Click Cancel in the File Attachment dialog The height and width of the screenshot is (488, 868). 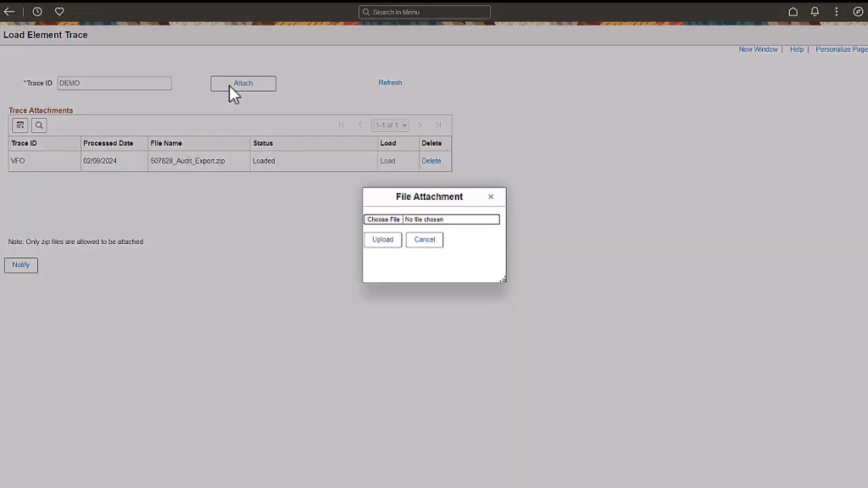pyautogui.click(x=424, y=239)
